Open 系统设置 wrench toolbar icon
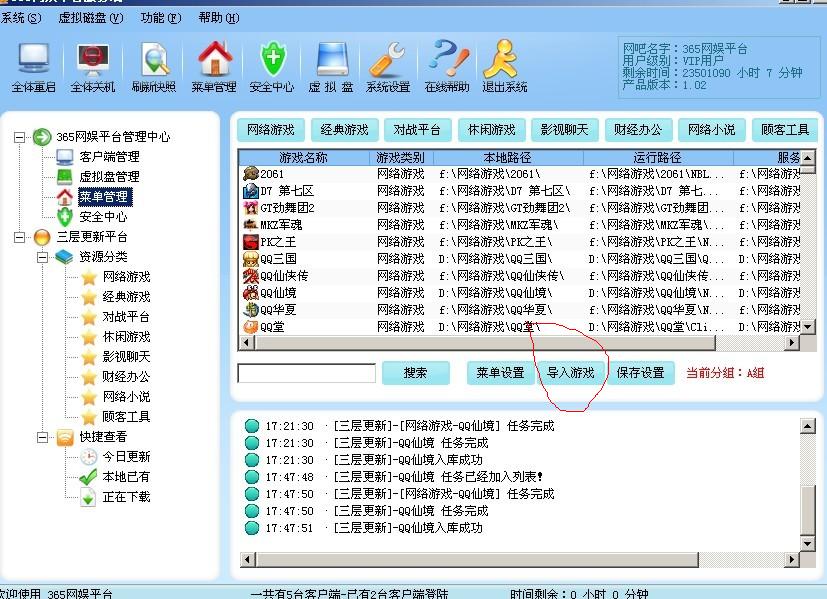This screenshot has height=599, width=827. pos(388,66)
